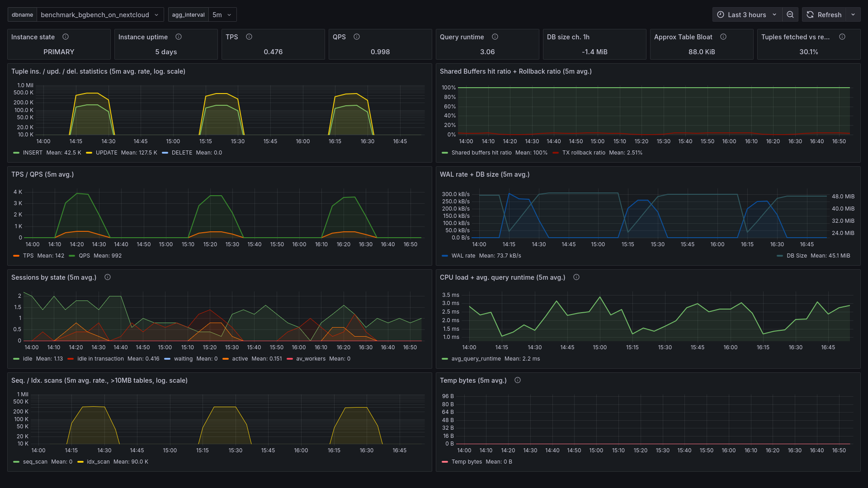Click the zoom out time range icon
Image resolution: width=868 pixels, height=488 pixels.
coord(790,14)
